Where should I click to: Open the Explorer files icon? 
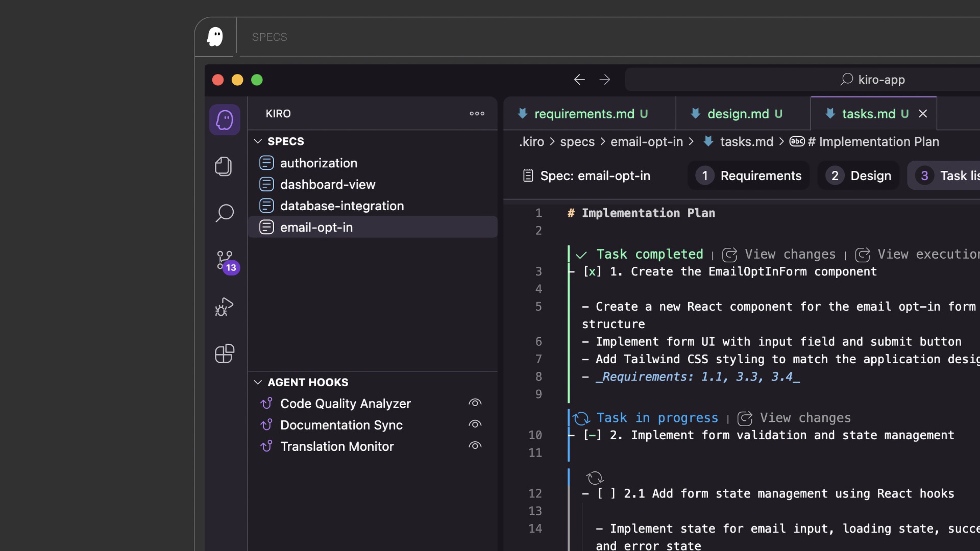pyautogui.click(x=224, y=166)
